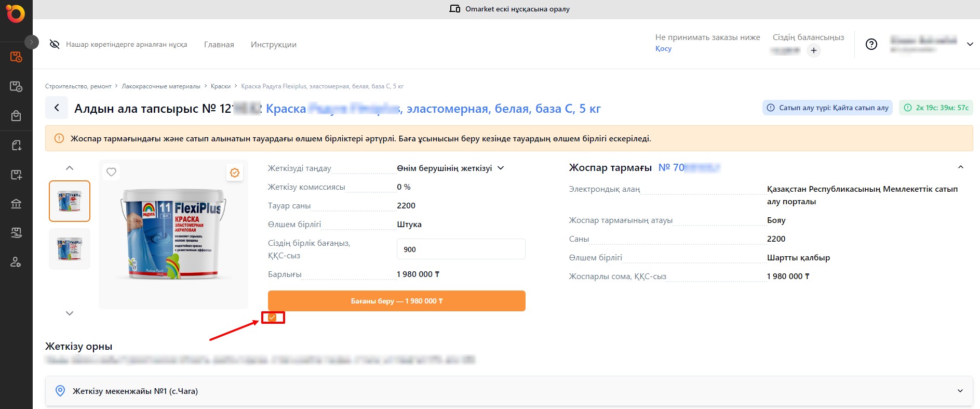The image size is (980, 409).
Task: Click the Omarket logo in the sidebar
Action: pyautogui.click(x=16, y=14)
